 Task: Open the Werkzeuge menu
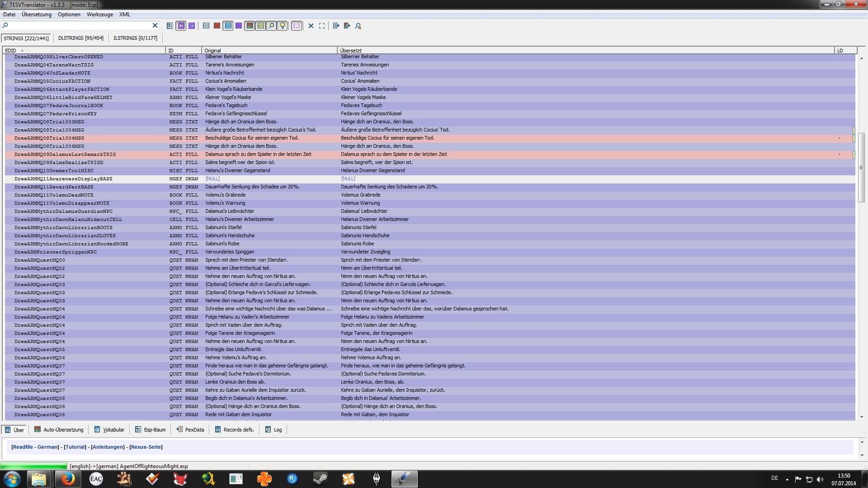tap(100, 14)
